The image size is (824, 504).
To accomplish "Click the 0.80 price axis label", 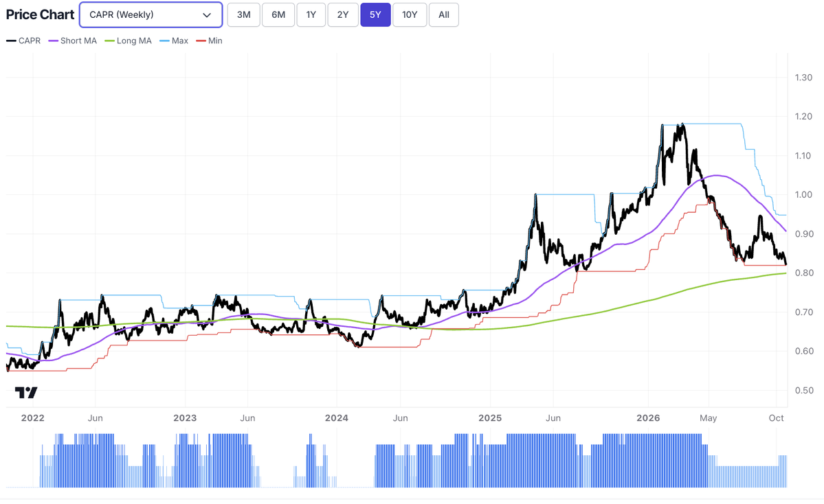I will pos(803,273).
